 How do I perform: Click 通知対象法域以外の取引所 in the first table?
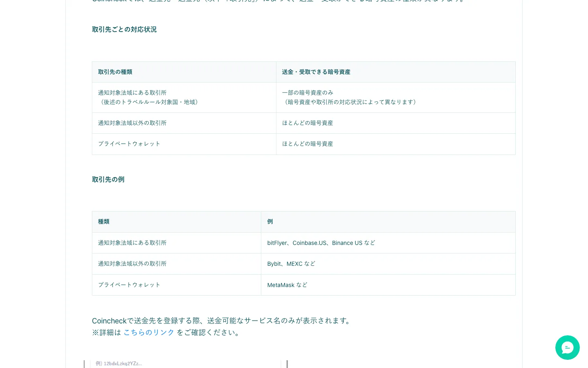[132, 123]
